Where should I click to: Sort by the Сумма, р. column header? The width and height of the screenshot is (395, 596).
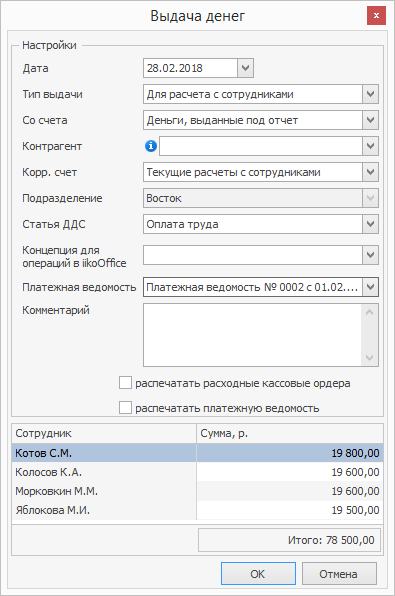click(x=290, y=433)
